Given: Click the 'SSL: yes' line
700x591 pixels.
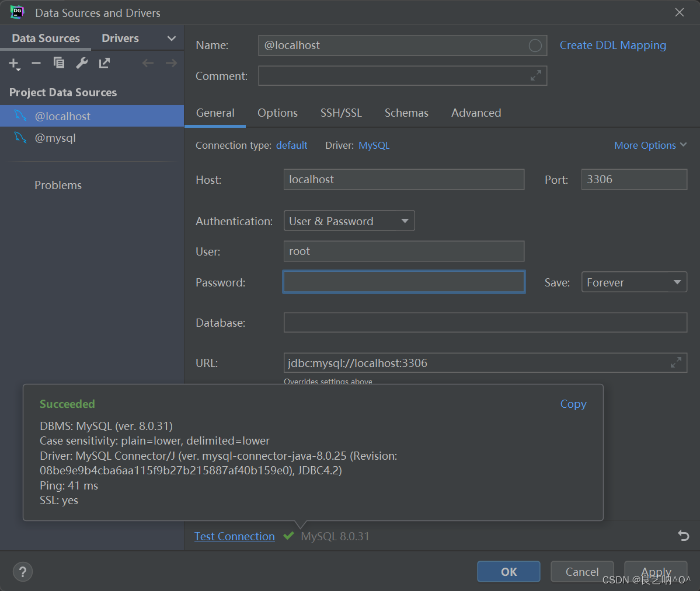Looking at the screenshot, I should 59,501.
